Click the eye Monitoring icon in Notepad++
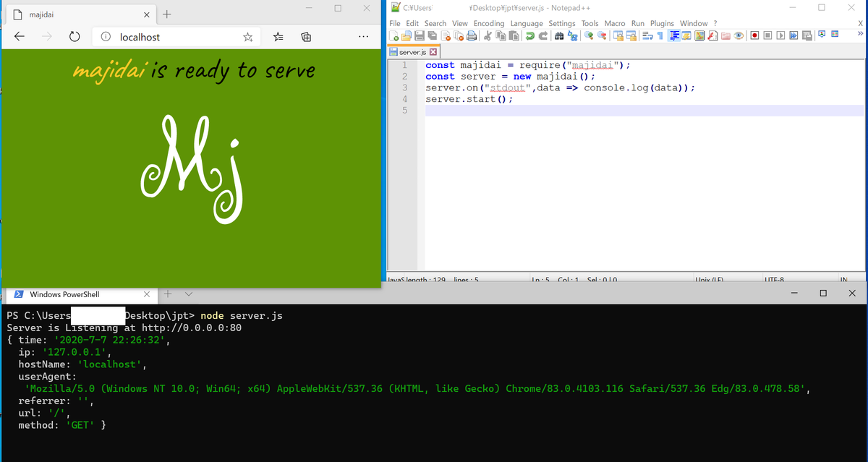868x462 pixels. [739, 35]
